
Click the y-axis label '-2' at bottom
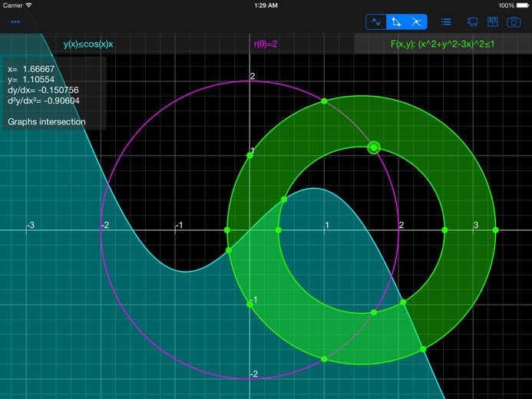tap(254, 374)
